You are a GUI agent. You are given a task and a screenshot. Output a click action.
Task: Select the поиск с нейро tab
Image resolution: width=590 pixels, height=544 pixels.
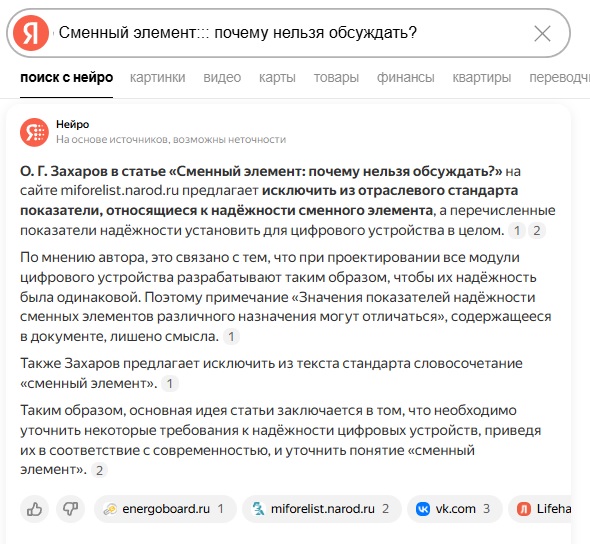click(x=67, y=77)
